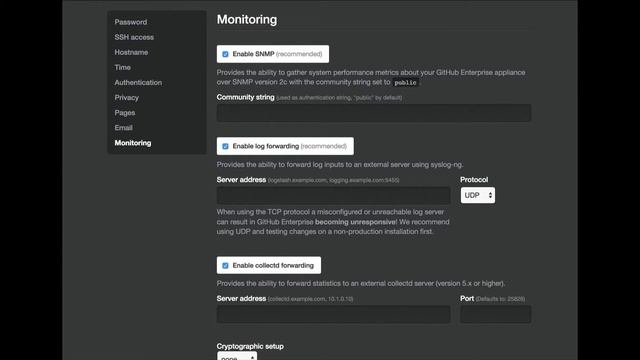This screenshot has width=640, height=360.
Task: Open the Email settings section
Action: click(x=123, y=128)
